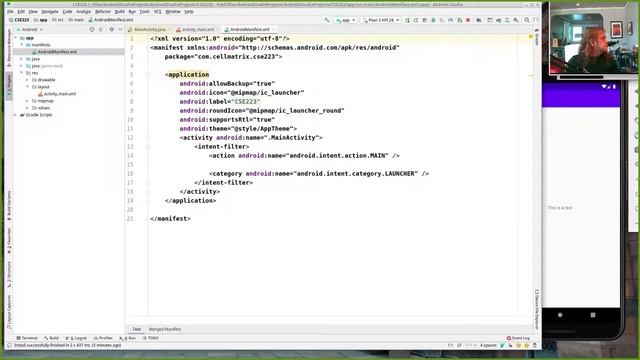The height and width of the screenshot is (360, 640).
Task: Collapse the app node in project tree
Action: 16,38
